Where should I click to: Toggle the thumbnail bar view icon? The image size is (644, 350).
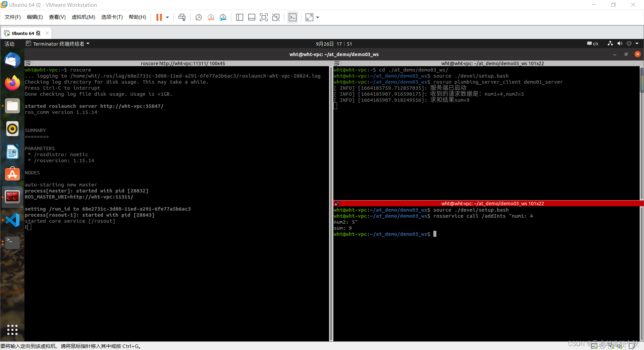coord(252,17)
